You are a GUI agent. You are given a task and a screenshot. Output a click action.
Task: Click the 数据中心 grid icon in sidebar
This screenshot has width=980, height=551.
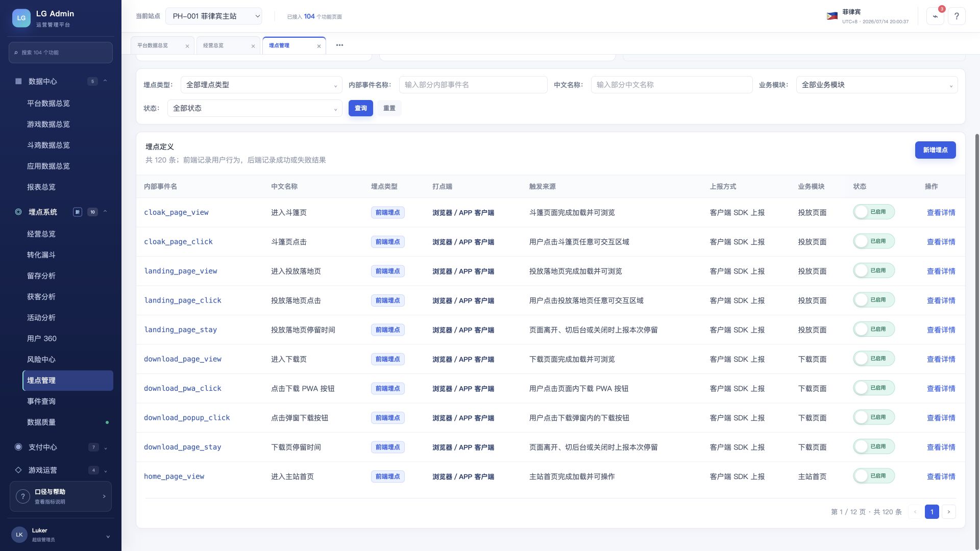(18, 81)
